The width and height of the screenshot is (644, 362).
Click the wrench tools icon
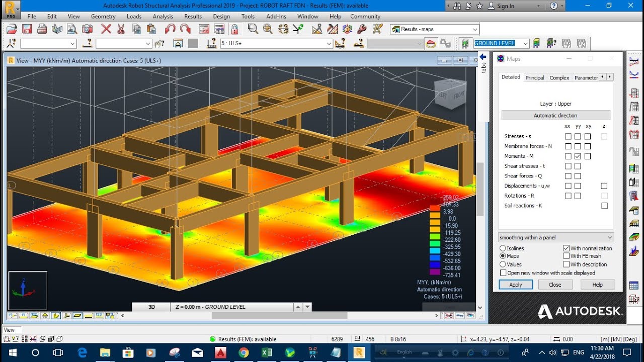(x=361, y=29)
